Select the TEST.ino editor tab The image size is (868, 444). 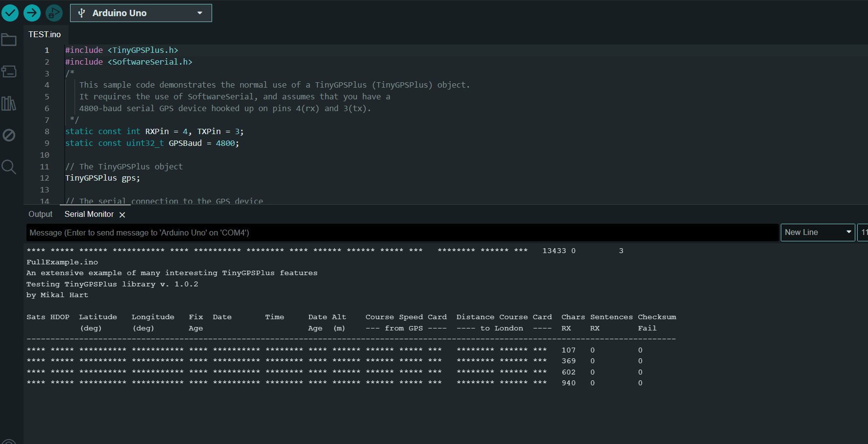coord(45,34)
